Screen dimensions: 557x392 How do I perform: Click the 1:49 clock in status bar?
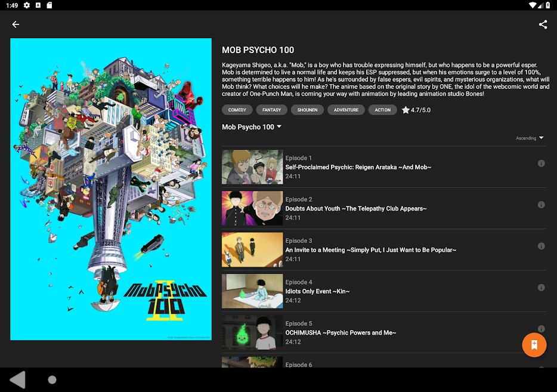12,5
